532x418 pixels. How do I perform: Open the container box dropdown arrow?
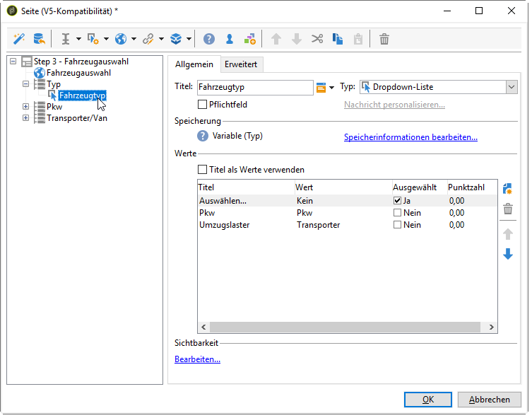coord(189,39)
